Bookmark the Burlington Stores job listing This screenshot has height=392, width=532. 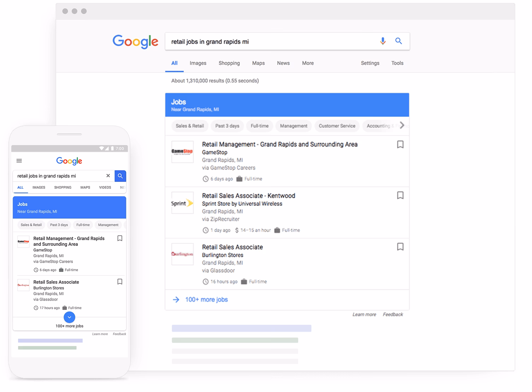coord(400,247)
